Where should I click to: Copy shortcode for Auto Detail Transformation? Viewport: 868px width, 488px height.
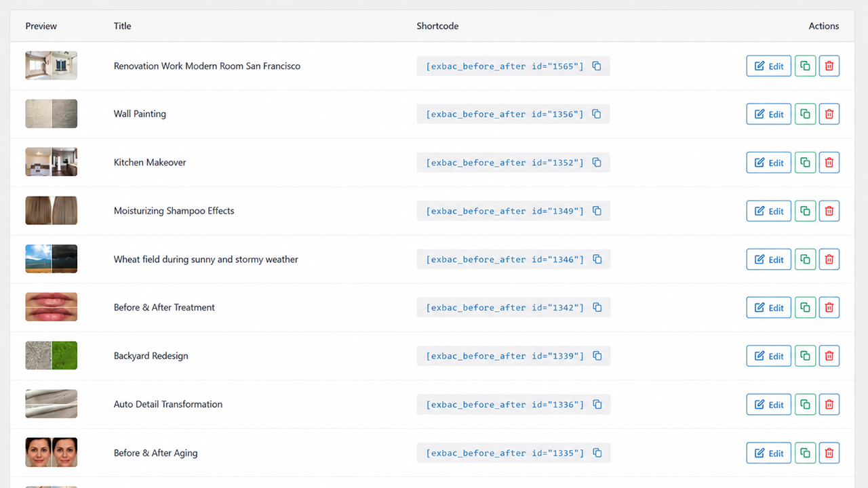tap(597, 405)
